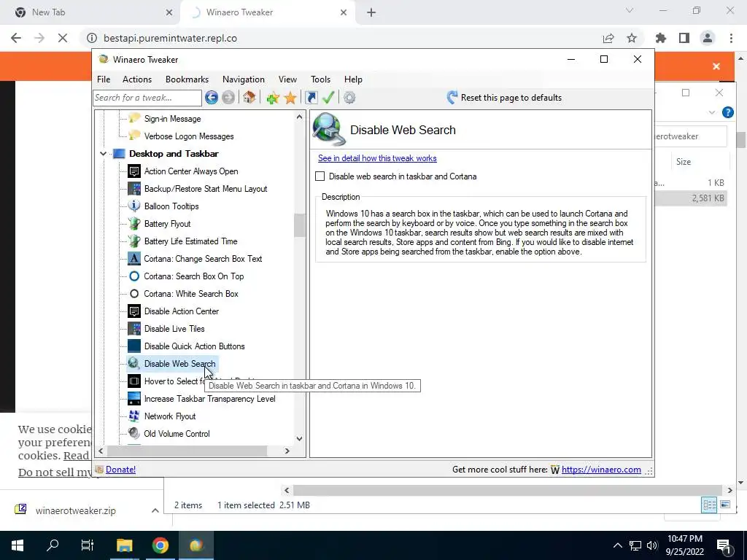Viewport: 747px width, 560px height.
Task: Click the Disable Quick Action Buttons icon
Action: click(x=134, y=346)
